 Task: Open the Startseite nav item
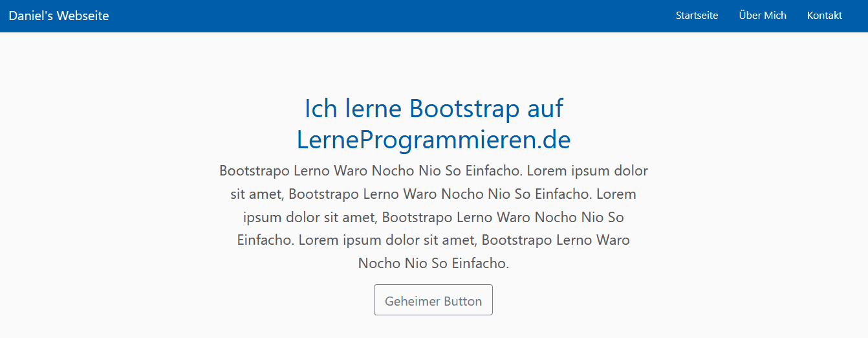pos(697,16)
